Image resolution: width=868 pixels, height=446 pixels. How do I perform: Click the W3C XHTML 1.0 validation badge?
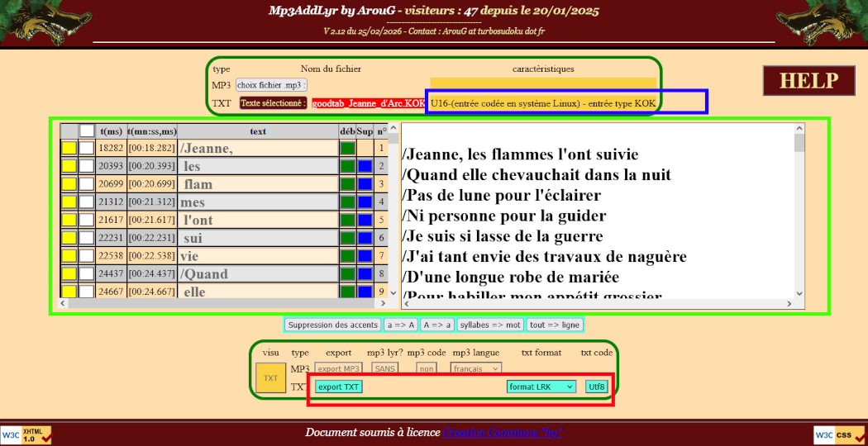pyautogui.click(x=26, y=434)
